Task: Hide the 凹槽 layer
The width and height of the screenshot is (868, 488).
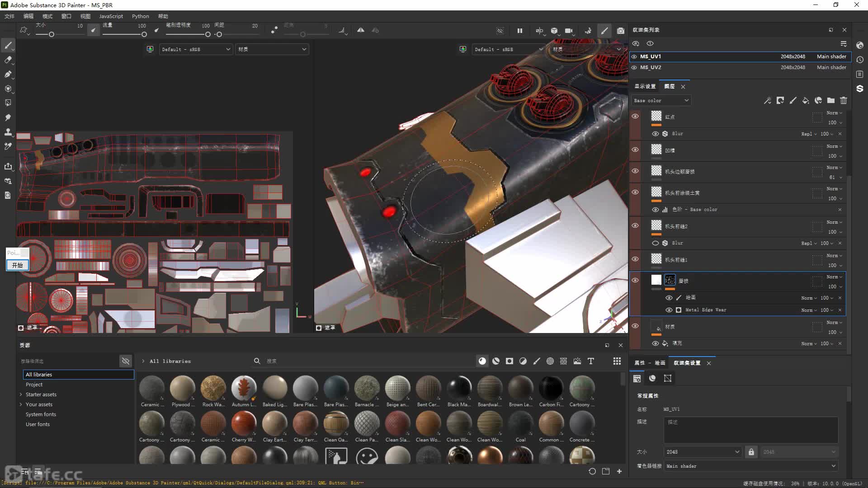Action: coord(635,150)
